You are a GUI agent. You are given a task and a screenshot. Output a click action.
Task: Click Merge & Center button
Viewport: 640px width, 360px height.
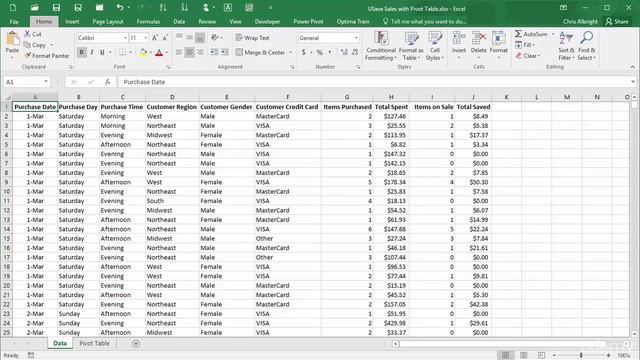pyautogui.click(x=260, y=52)
